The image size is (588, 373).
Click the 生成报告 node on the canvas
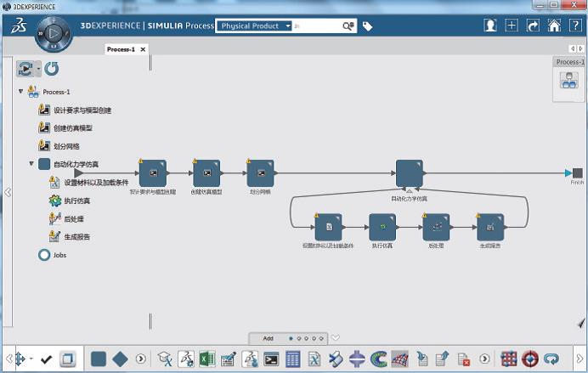coord(490,227)
